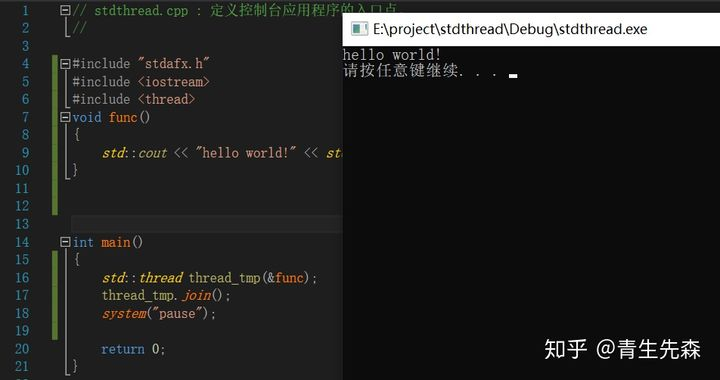Click the std::cout token on line 9
Image resolution: width=720 pixels, height=380 pixels.
coord(134,153)
